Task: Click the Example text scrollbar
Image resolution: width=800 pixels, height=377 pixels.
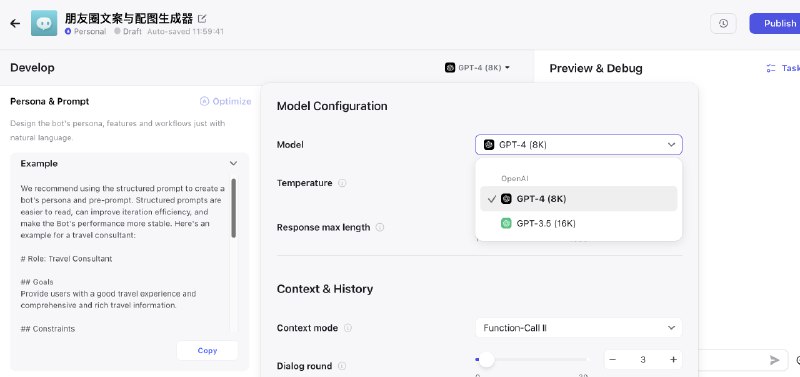Action: pos(234,208)
